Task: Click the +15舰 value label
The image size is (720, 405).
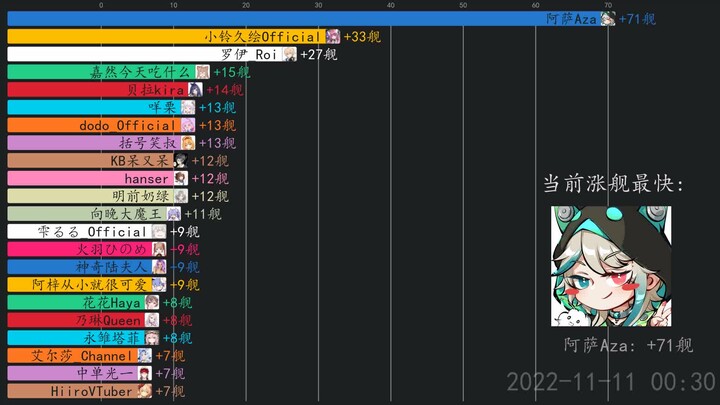Action: tap(231, 72)
